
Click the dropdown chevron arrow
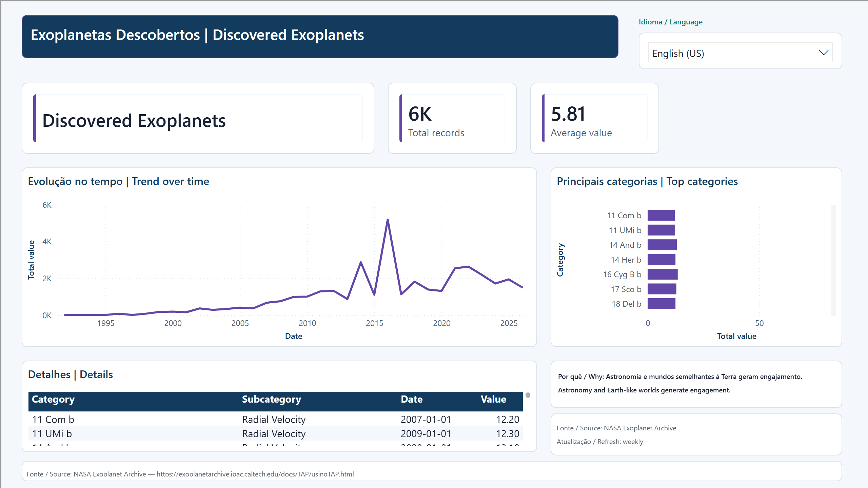point(823,53)
